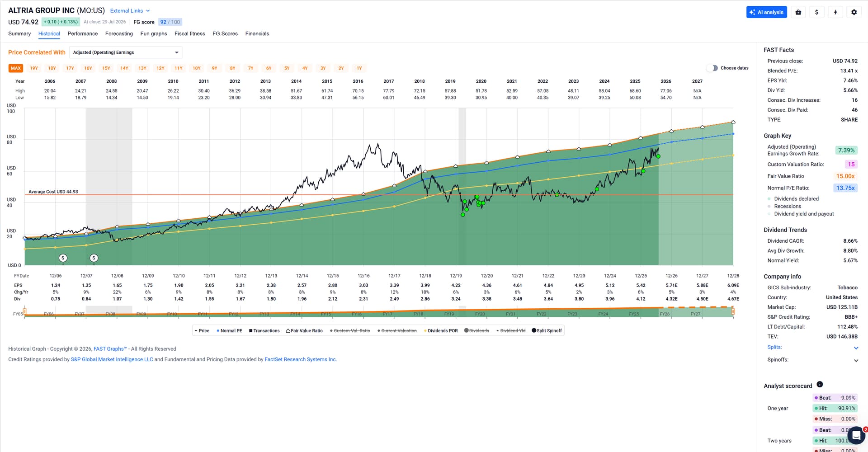Click the green 7.39% earnings growth swatch
This screenshot has height=452, width=868.
pyautogui.click(x=846, y=151)
